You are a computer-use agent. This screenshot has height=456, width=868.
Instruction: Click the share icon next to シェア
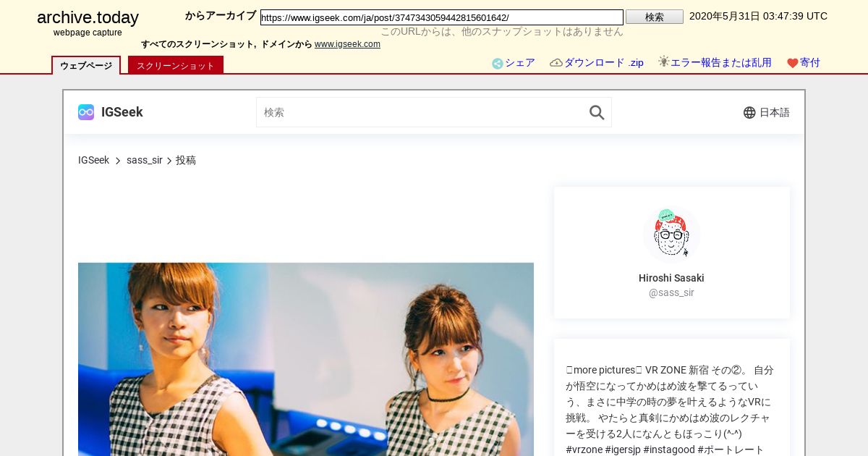[498, 63]
